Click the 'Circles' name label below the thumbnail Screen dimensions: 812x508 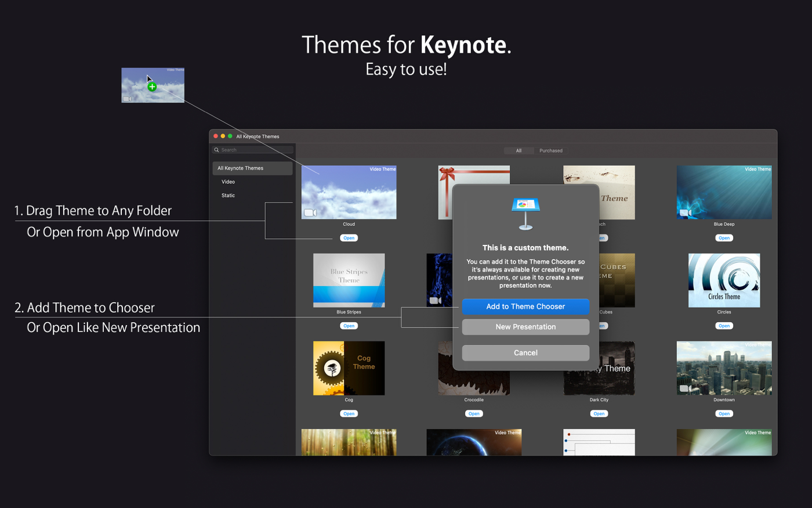pyautogui.click(x=724, y=312)
